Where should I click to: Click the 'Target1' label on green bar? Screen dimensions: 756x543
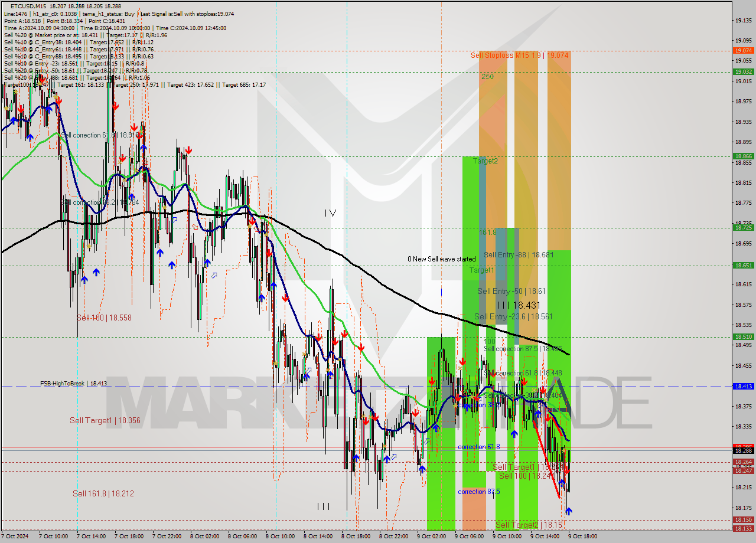(482, 270)
